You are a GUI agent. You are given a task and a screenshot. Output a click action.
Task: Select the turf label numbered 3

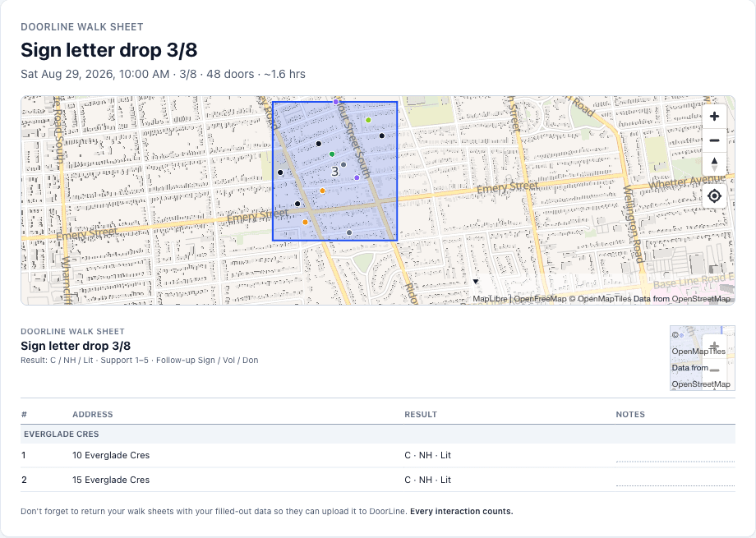pos(335,172)
